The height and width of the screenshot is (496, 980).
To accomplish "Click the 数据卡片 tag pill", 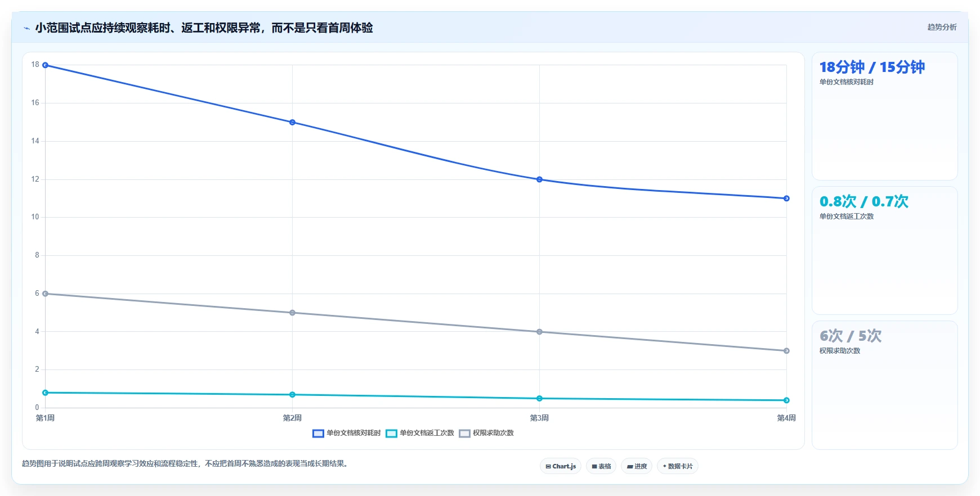I will point(678,466).
